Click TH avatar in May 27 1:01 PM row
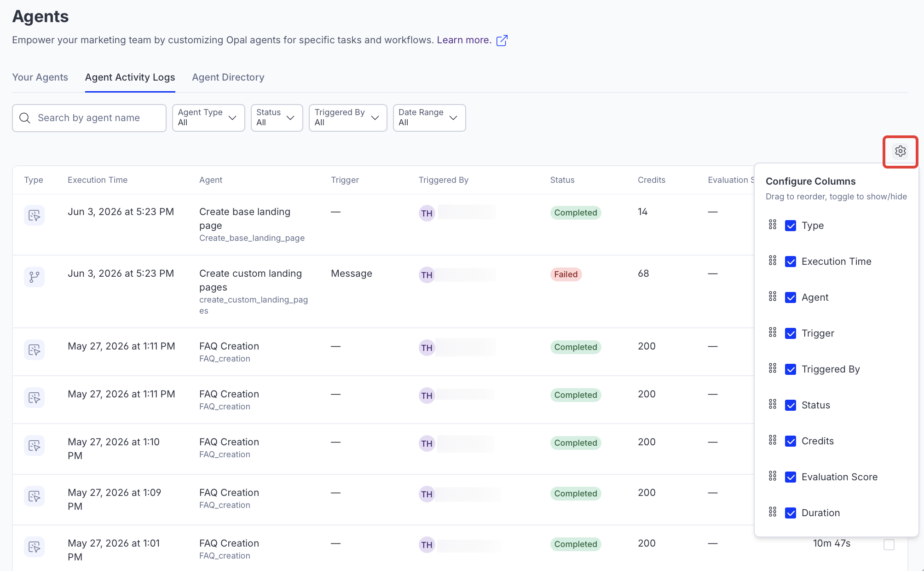 pyautogui.click(x=427, y=545)
